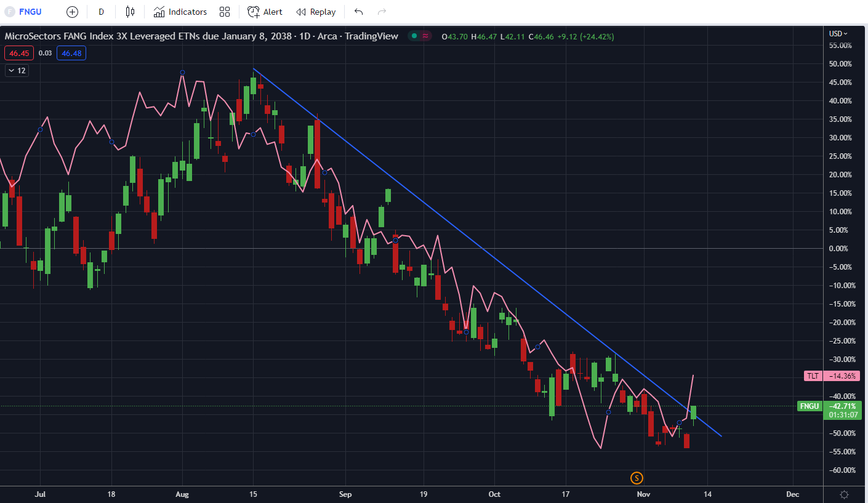Screen dimensions: 868x503
Task: Click the round F logo icon
Action: coord(10,12)
